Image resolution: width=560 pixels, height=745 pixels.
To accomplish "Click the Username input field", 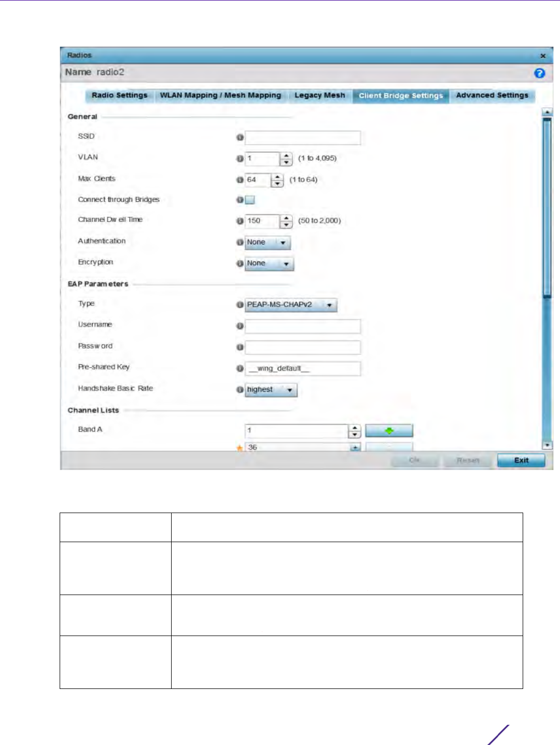I will (303, 326).
